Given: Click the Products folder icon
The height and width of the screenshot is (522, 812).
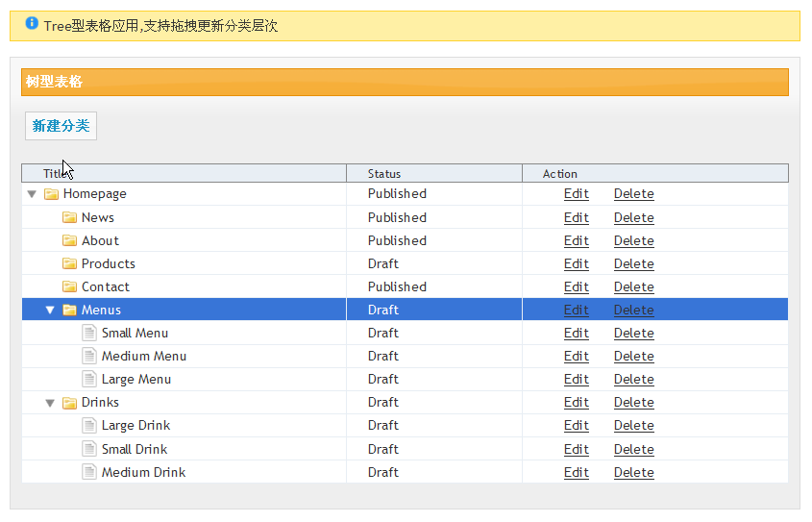Looking at the screenshot, I should pos(69,263).
